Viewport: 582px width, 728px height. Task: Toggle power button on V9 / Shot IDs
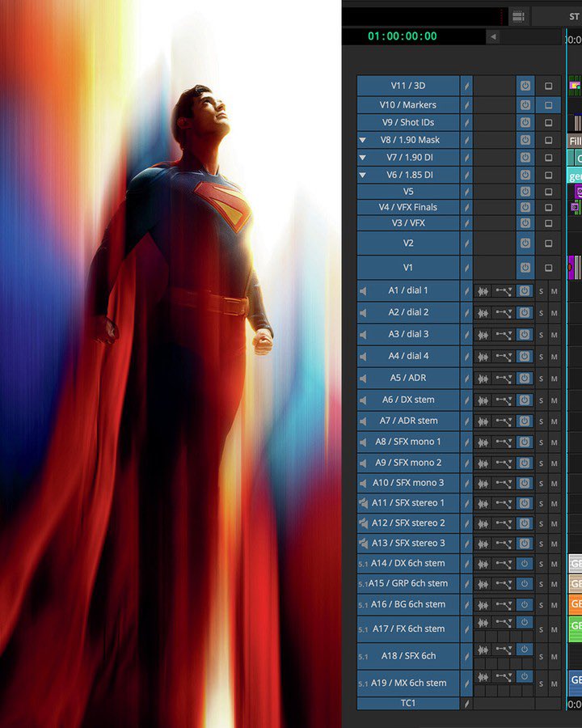[x=525, y=123]
